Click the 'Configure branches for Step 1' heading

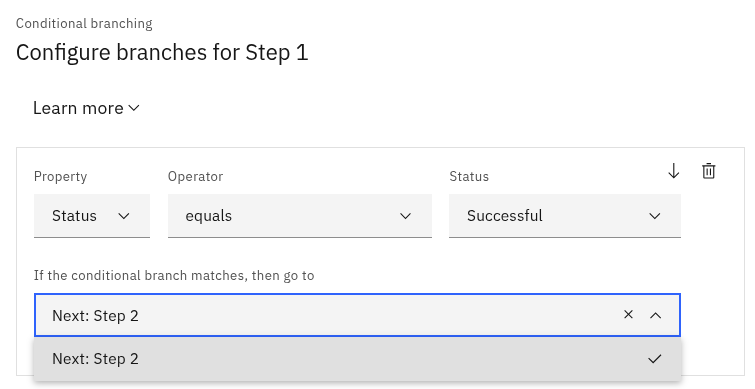click(x=162, y=52)
